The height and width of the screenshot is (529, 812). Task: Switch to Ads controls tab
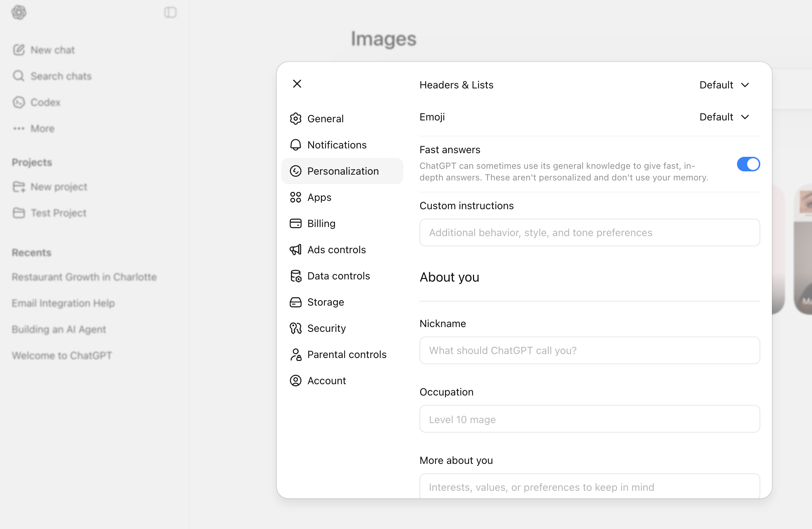pos(342,250)
